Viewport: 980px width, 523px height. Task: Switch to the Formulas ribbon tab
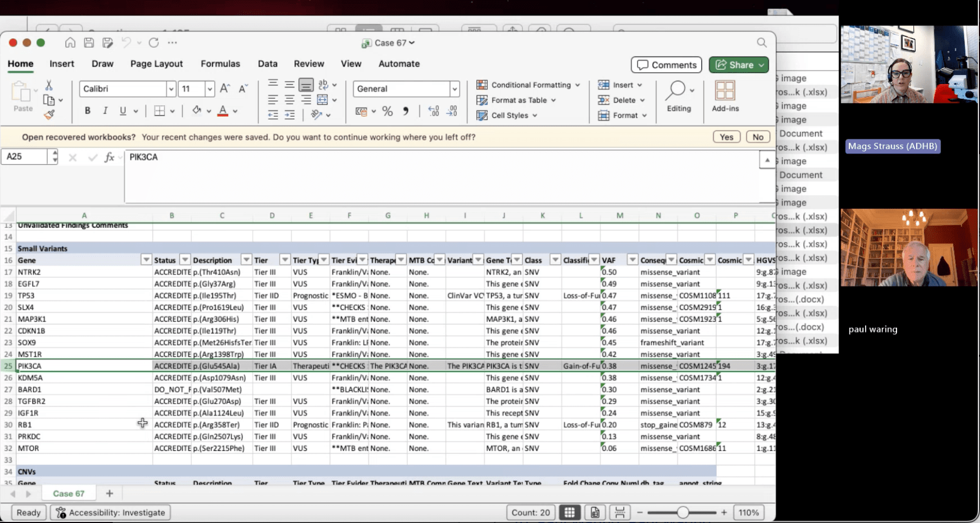[220, 63]
